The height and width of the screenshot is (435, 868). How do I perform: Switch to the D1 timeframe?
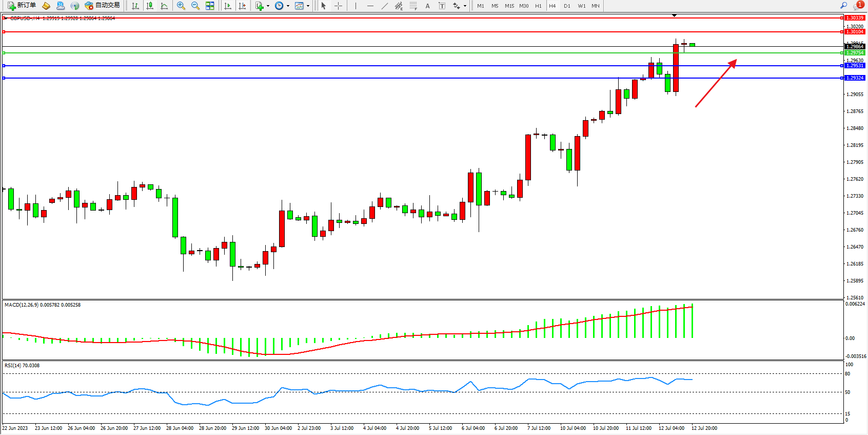[x=567, y=6]
